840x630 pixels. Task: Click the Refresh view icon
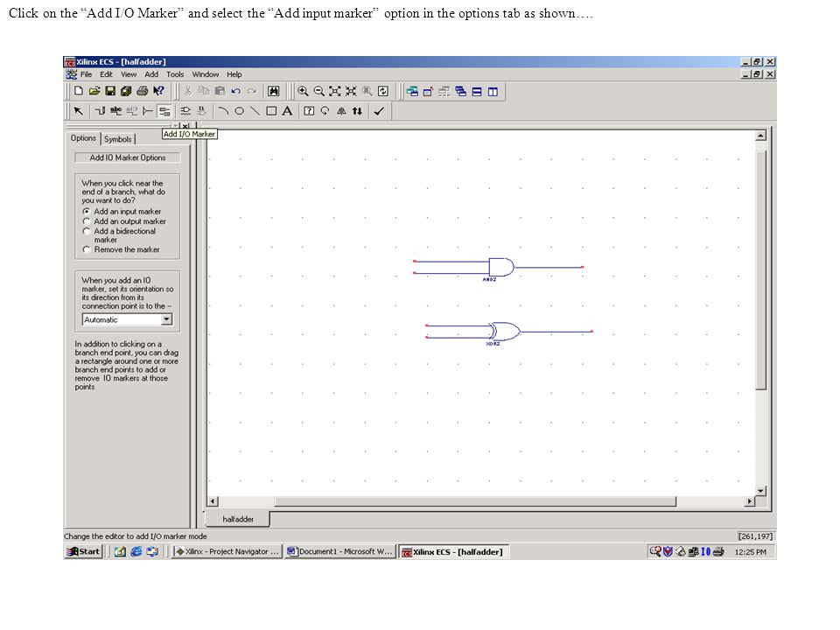[383, 91]
